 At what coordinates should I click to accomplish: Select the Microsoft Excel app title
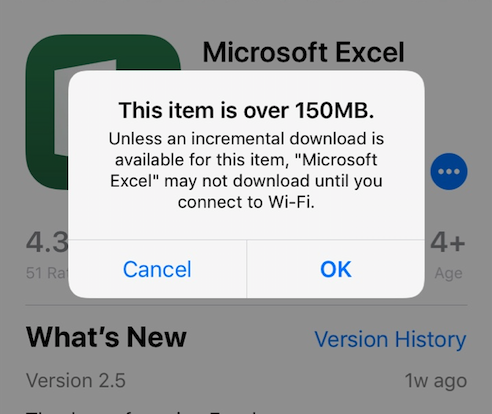click(x=303, y=52)
